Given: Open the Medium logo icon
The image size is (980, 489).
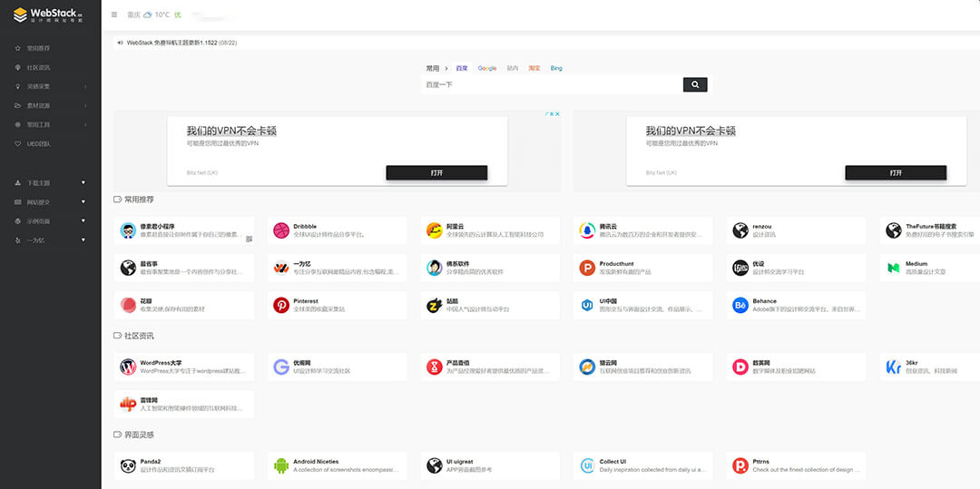Looking at the screenshot, I should (893, 269).
